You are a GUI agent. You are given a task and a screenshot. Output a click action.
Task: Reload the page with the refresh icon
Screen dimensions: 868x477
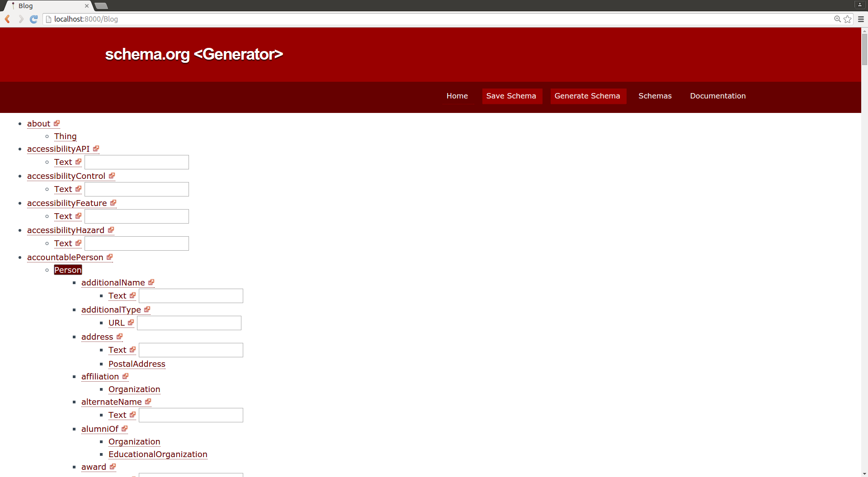33,19
